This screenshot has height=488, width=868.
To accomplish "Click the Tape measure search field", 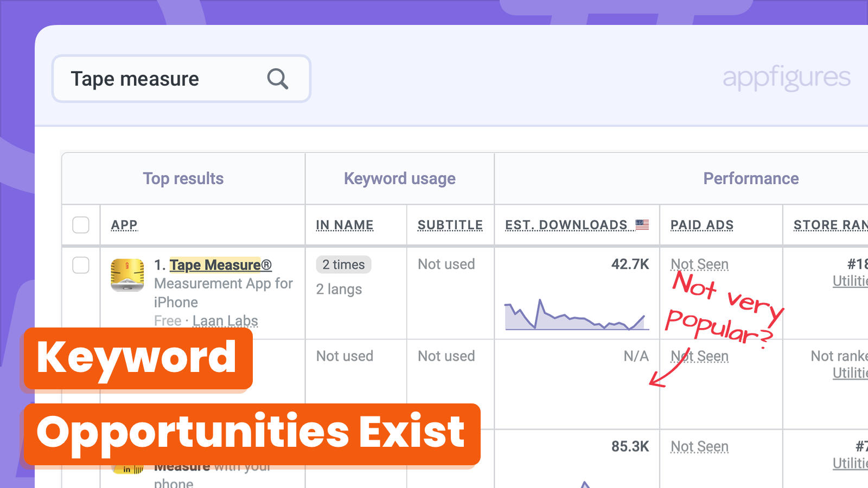I will point(181,79).
